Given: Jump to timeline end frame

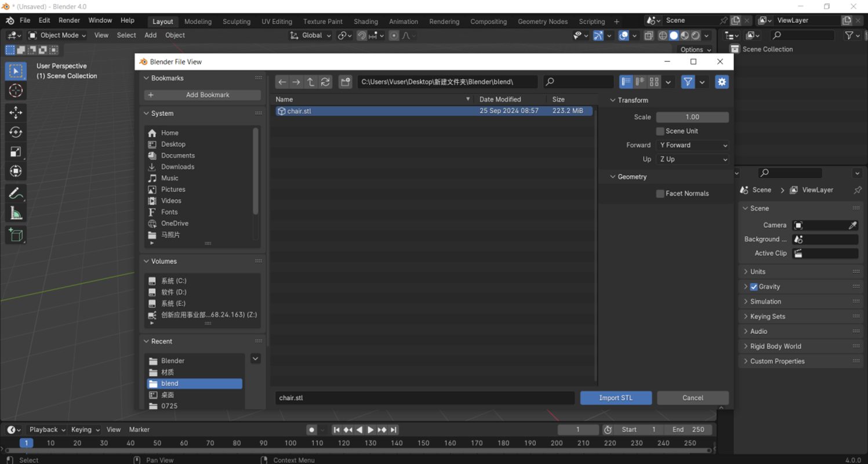Looking at the screenshot, I should click(x=394, y=430).
